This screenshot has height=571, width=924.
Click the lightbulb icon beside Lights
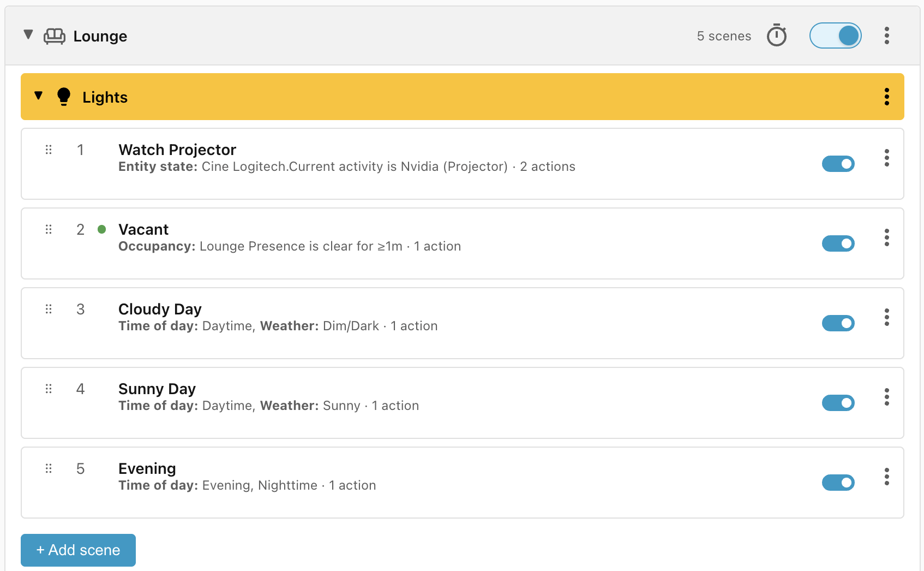tap(64, 97)
